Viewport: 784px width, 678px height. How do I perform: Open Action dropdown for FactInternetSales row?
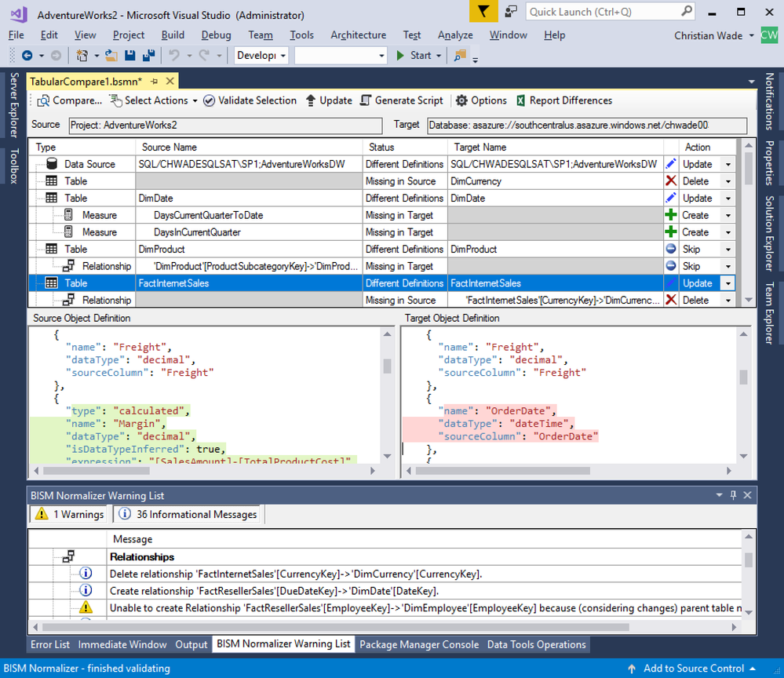tap(728, 283)
